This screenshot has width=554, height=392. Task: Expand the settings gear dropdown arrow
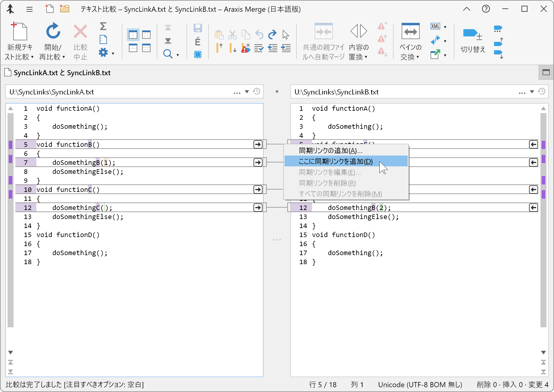click(113, 54)
